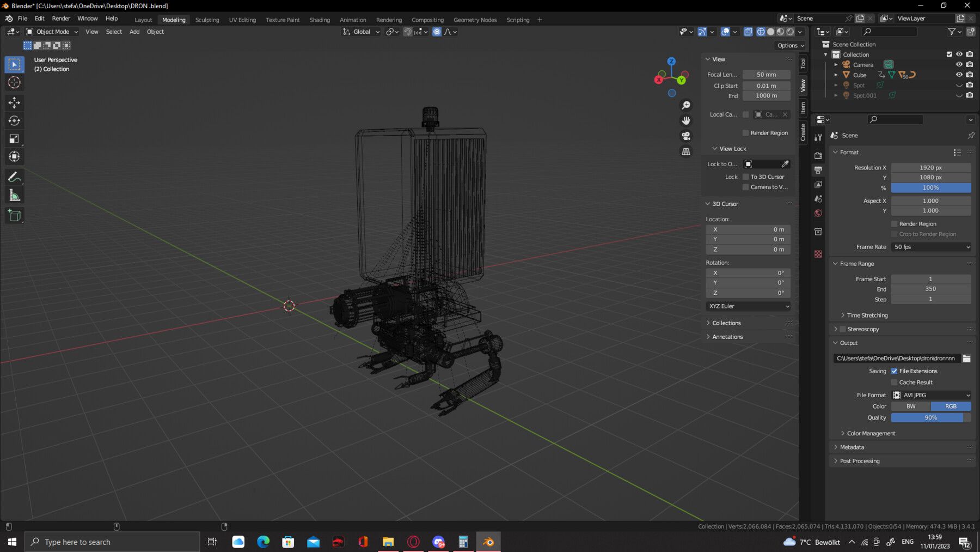The width and height of the screenshot is (980, 552).
Task: Pick the Scale tool
Action: pyautogui.click(x=14, y=138)
